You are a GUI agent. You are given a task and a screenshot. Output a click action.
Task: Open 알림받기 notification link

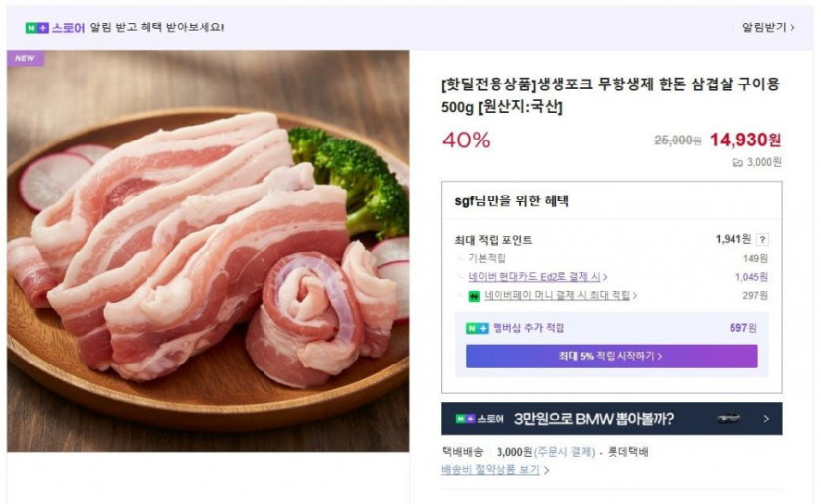coord(768,28)
